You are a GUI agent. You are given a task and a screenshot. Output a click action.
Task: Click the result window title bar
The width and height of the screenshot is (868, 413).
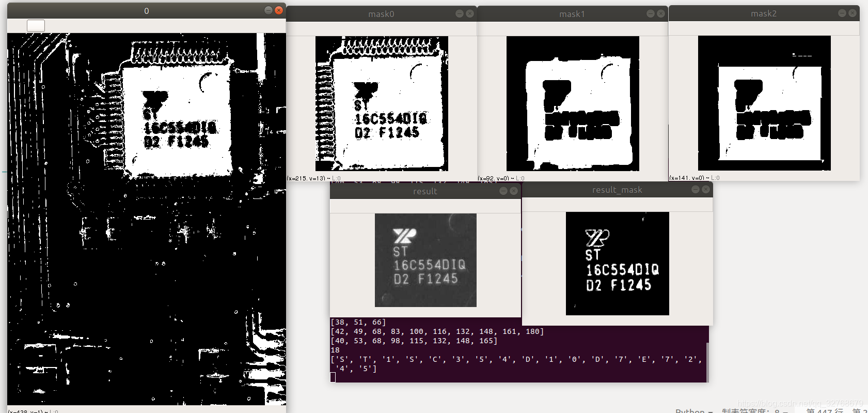point(425,191)
